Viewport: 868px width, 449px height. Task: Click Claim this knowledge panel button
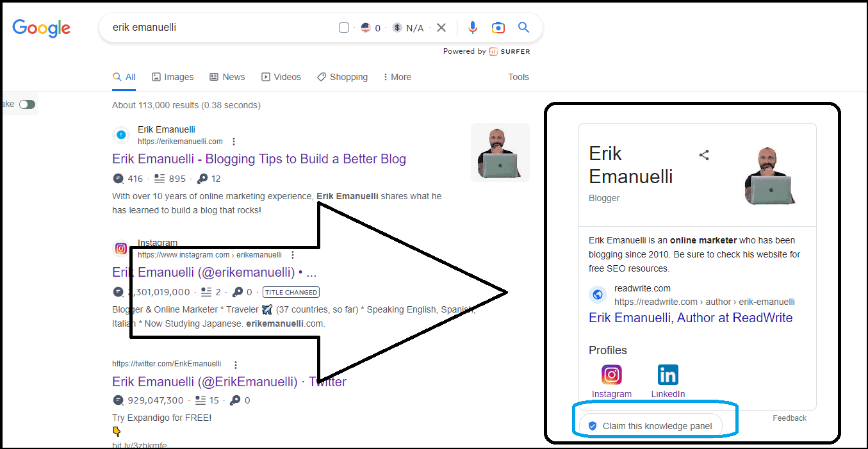tap(650, 426)
